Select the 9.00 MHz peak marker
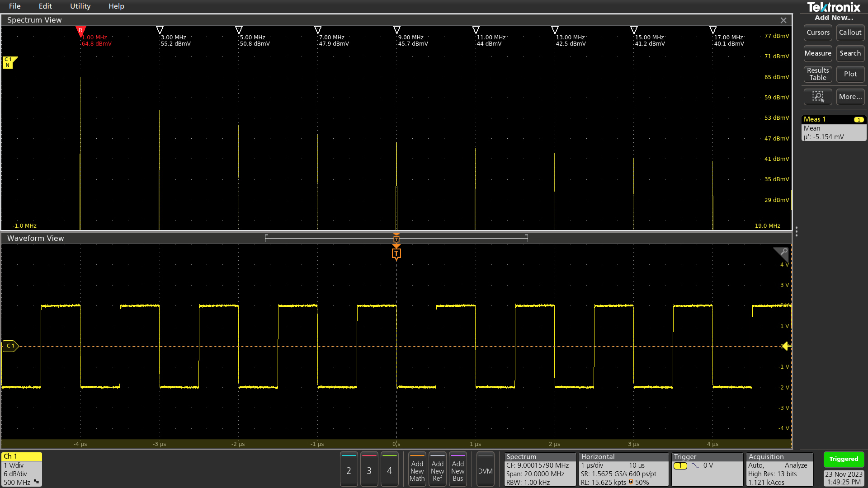Image resolution: width=868 pixels, height=488 pixels. (397, 30)
